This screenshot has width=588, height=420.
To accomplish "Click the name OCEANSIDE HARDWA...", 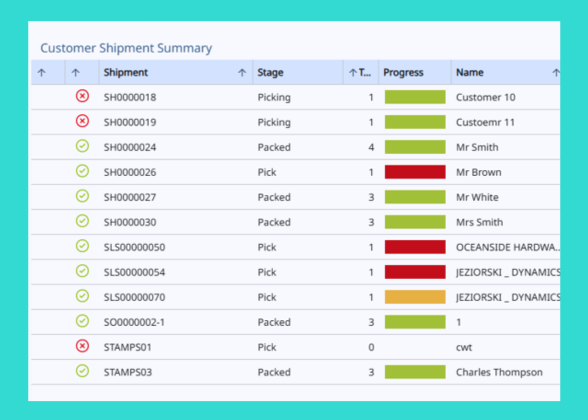I will click(x=508, y=248).
